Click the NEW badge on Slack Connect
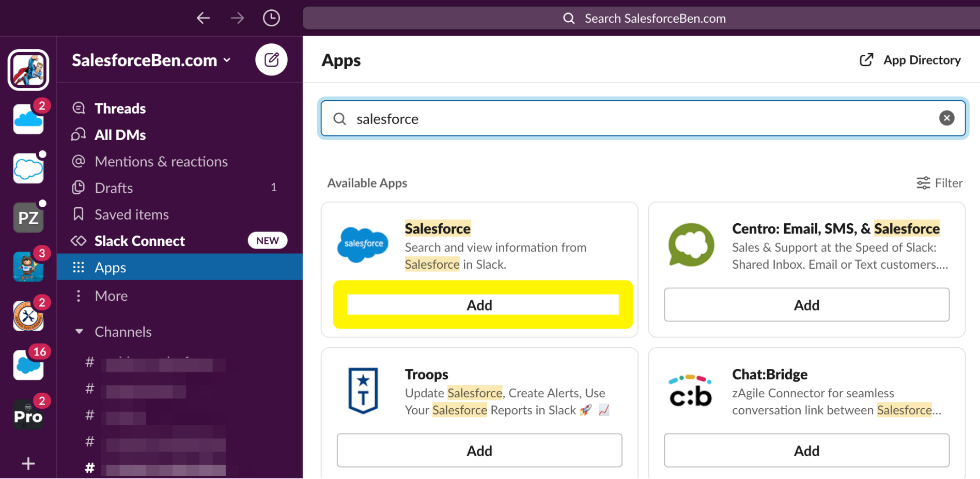 (268, 240)
